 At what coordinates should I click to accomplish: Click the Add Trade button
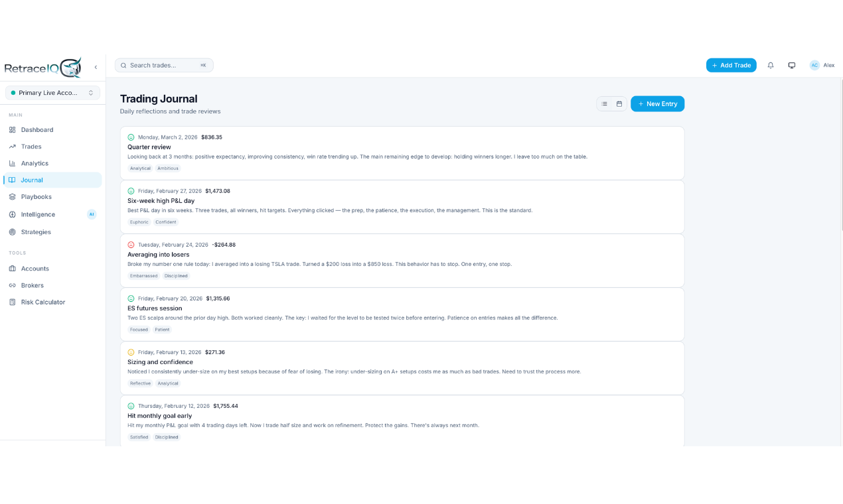[x=731, y=65]
